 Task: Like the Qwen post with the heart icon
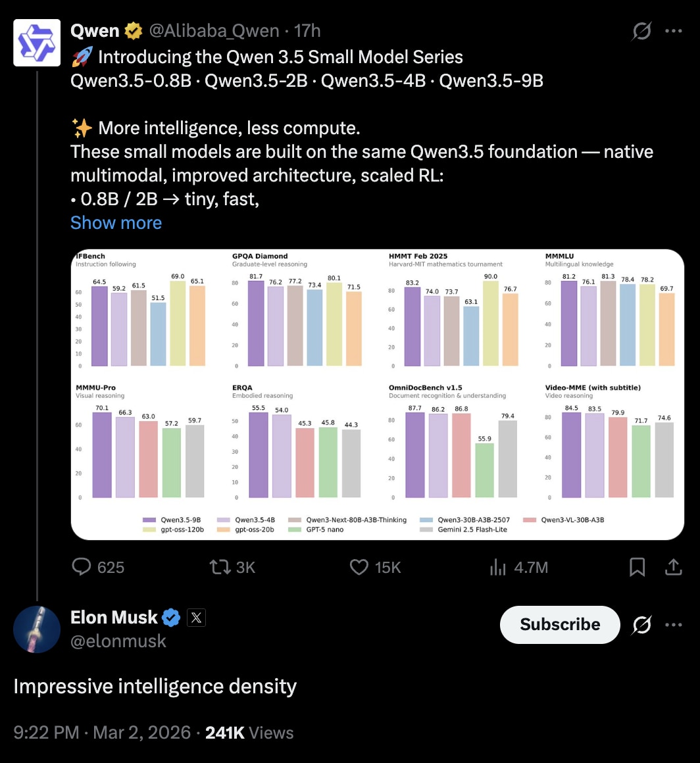[x=359, y=567]
